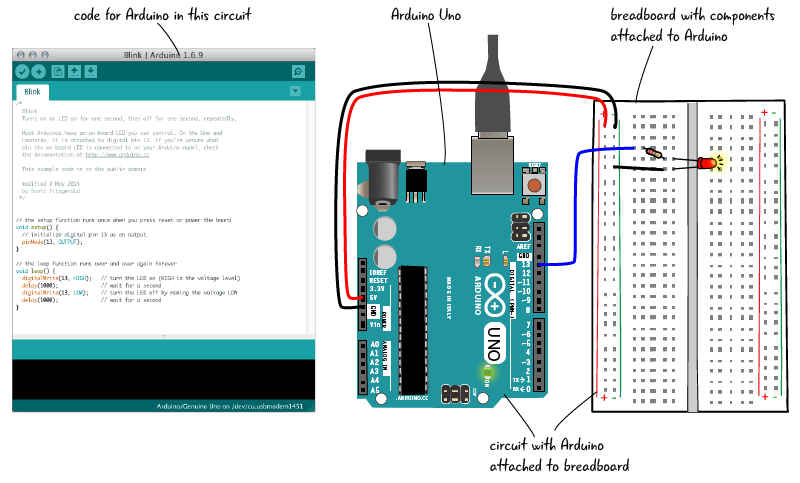Click the 'Arduino Uno' handwritten caption
The width and height of the screenshot is (800, 483).
pyautogui.click(x=426, y=15)
